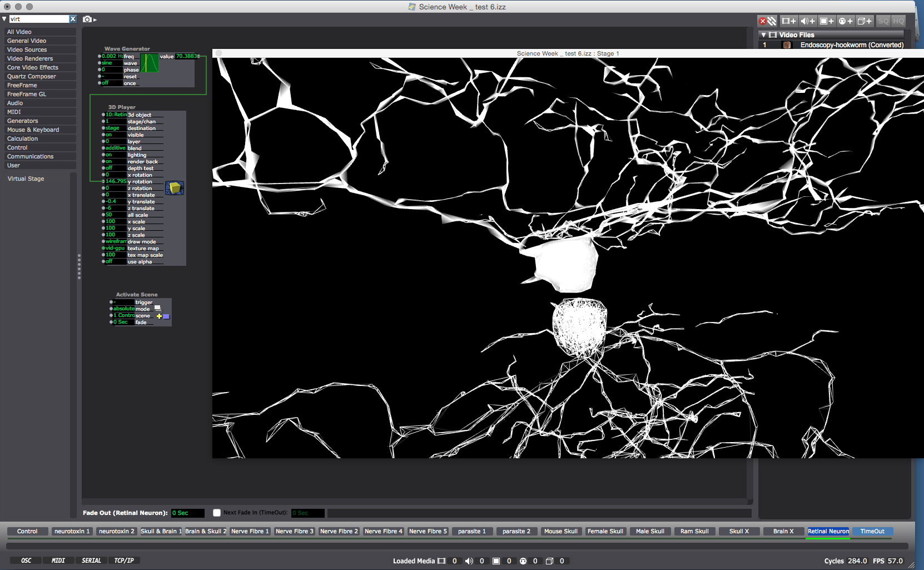This screenshot has width=924, height=570.
Task: Switch to the Mouse Skull scene
Action: coord(561,531)
